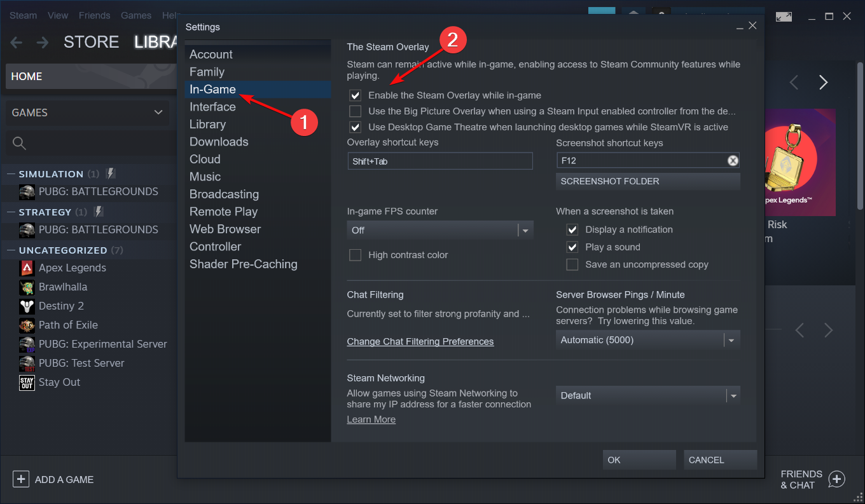Click the SCREENSHOT FOLDER button
Screen dimensions: 865x504
point(648,181)
